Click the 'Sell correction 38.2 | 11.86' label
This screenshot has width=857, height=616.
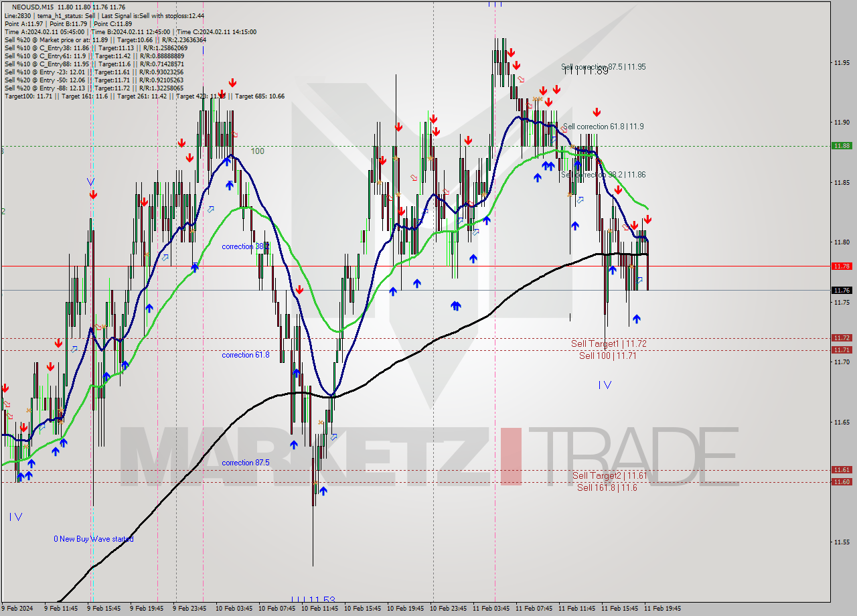click(603, 175)
